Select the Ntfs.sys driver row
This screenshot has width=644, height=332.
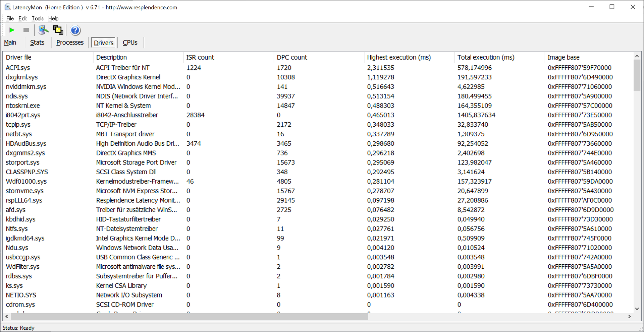pyautogui.click(x=318, y=229)
